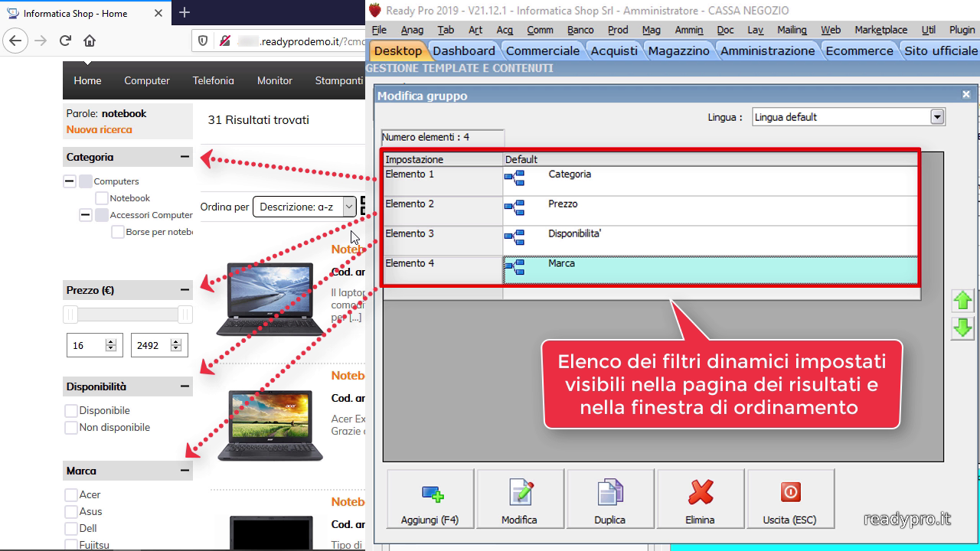Image resolution: width=980 pixels, height=551 pixels.
Task: Open the Monitor menu on the shop site
Action: click(275, 80)
